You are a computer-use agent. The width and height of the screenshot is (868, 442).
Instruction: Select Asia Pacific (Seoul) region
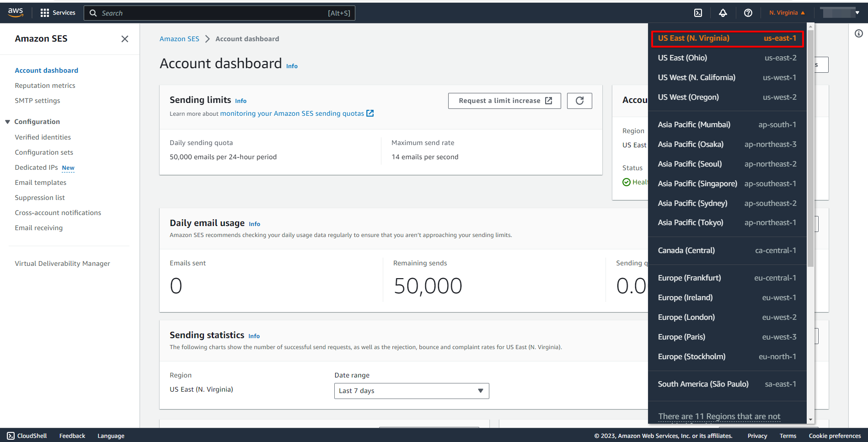tap(727, 164)
